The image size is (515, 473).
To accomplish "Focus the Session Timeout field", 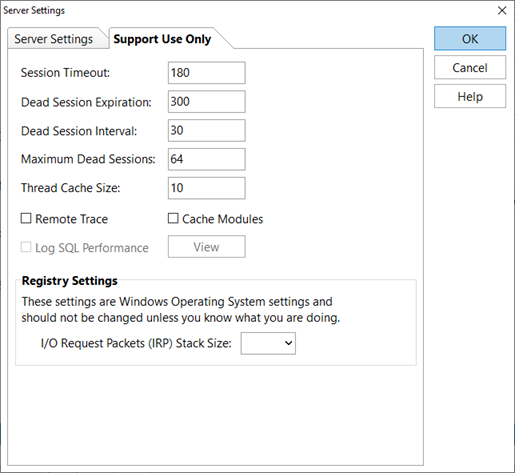I will click(207, 73).
